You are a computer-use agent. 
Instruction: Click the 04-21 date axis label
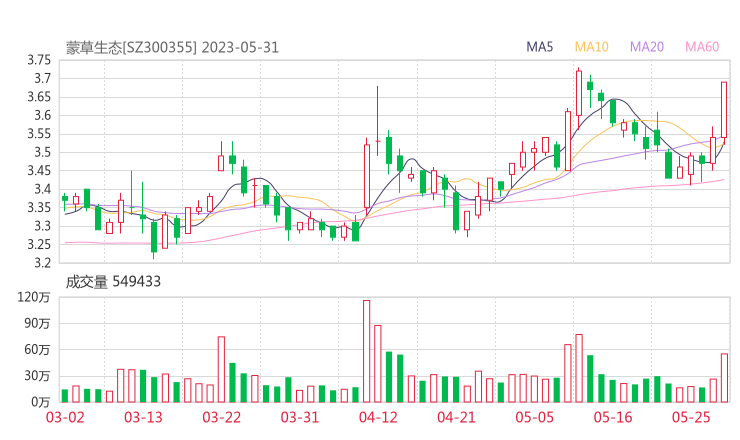click(456, 417)
